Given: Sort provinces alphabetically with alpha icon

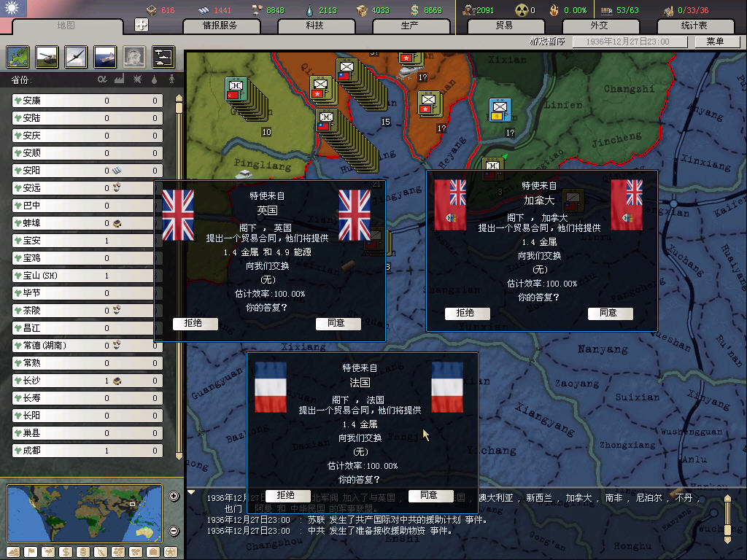Looking at the screenshot, I should pos(102,79).
